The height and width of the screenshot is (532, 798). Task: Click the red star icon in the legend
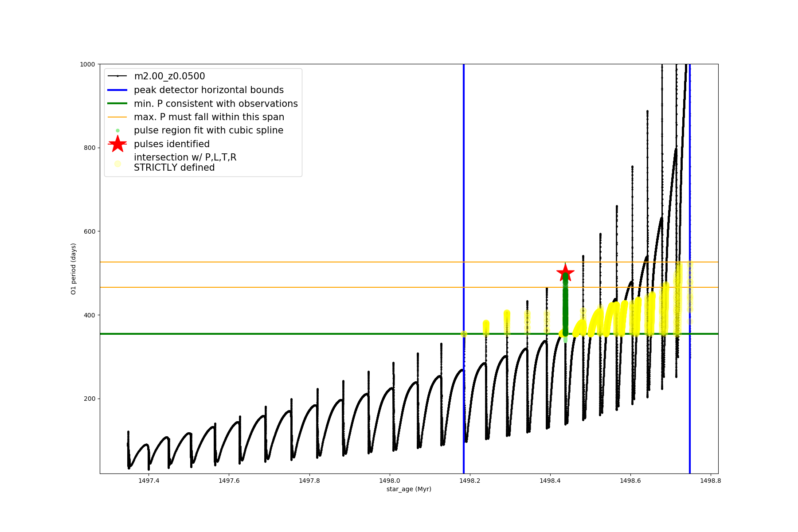pos(117,144)
